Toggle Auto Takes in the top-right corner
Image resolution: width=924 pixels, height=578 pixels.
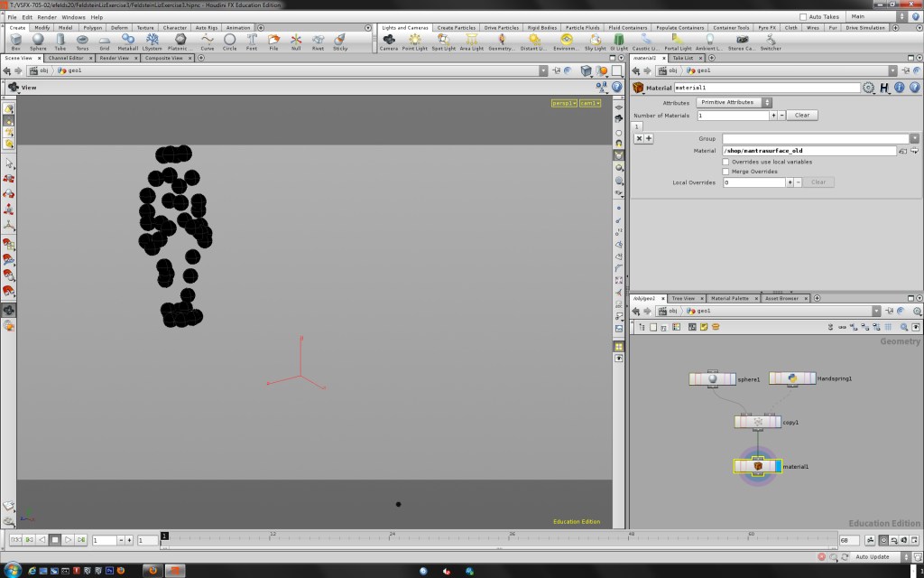tap(803, 15)
